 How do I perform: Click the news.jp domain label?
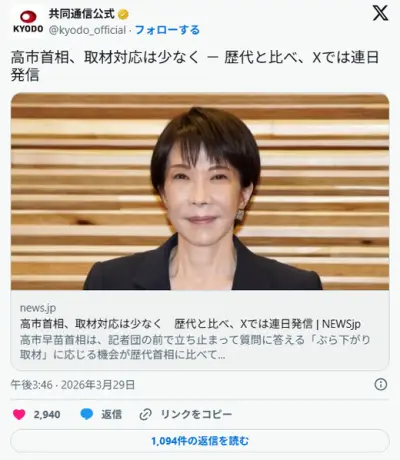pos(38,308)
